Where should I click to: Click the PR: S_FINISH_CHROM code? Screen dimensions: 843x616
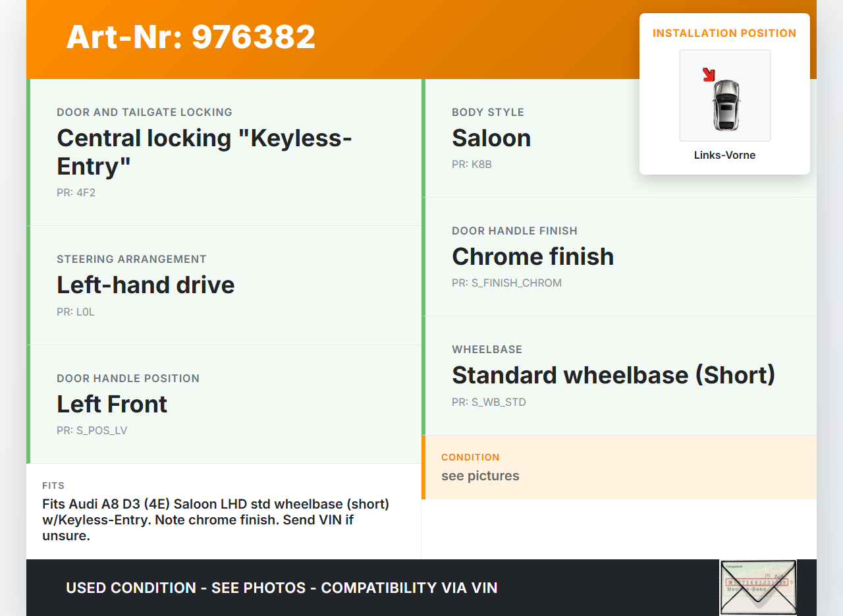point(506,283)
